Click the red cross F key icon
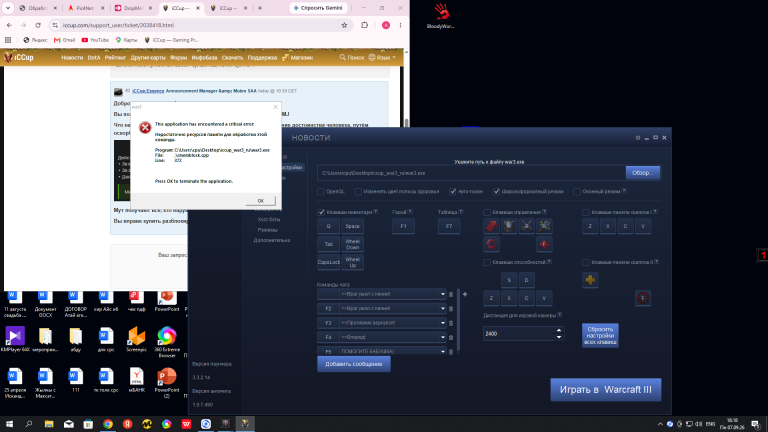 [544, 244]
